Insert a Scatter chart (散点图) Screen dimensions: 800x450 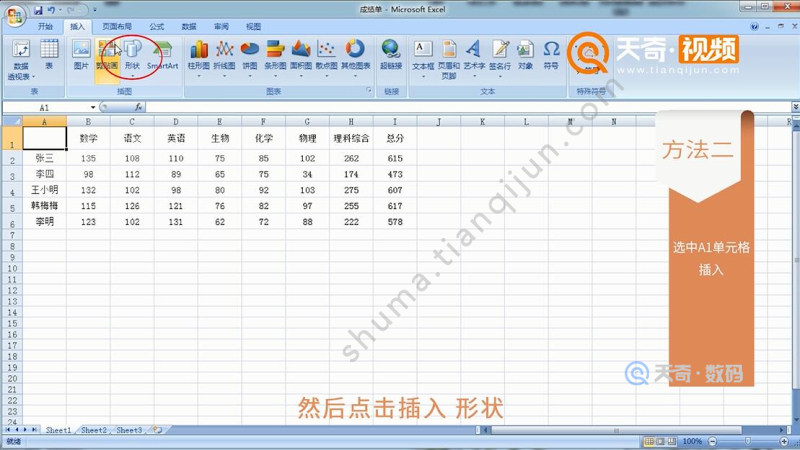pos(326,58)
